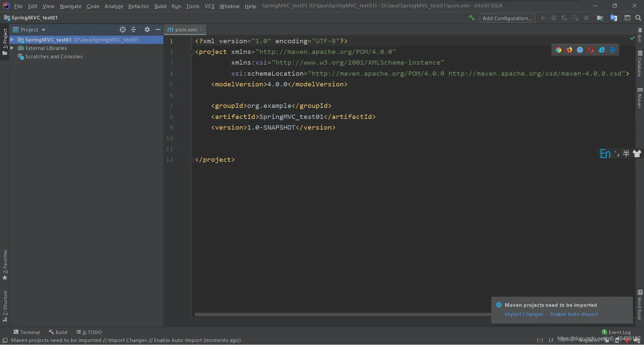
Task: Collapse project tag fold on line 2
Action: point(191,52)
